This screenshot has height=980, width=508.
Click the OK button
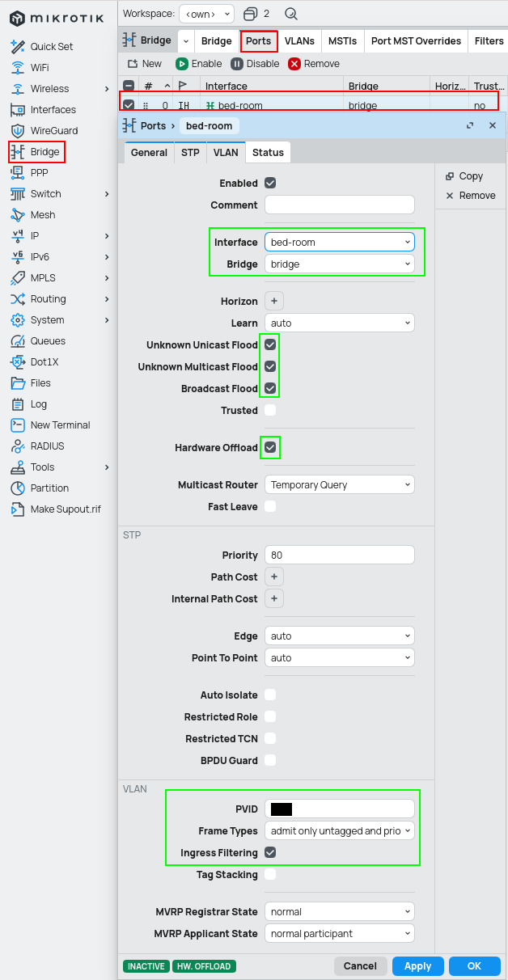pyautogui.click(x=474, y=966)
